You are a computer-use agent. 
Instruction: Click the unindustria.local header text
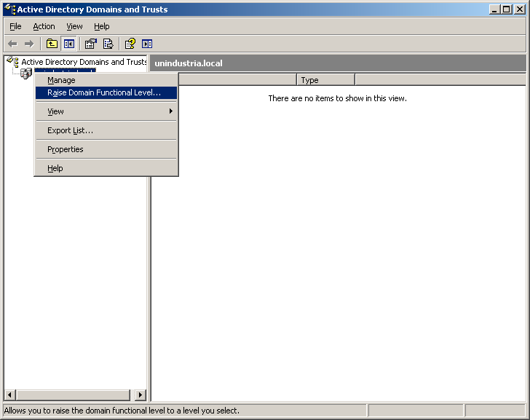[189, 63]
